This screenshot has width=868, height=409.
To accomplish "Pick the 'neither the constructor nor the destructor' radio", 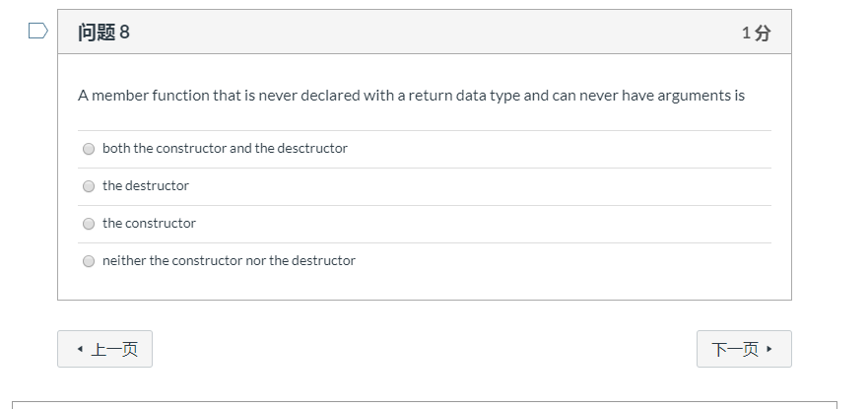I will 89,261.
